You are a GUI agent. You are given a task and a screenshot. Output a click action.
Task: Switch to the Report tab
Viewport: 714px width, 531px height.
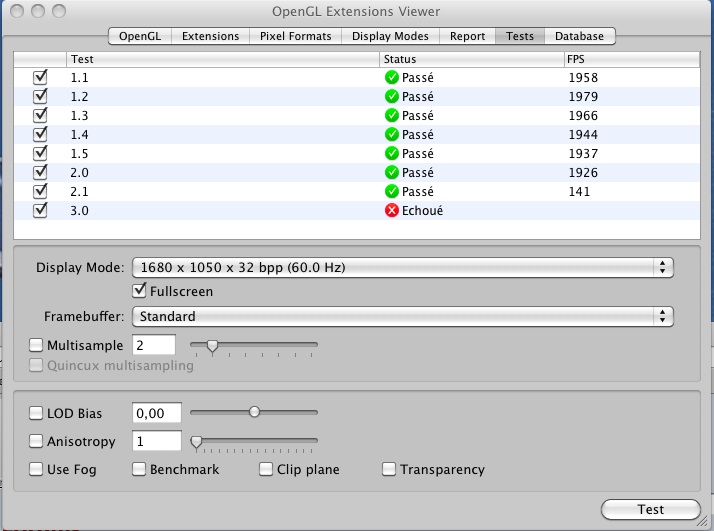467,36
